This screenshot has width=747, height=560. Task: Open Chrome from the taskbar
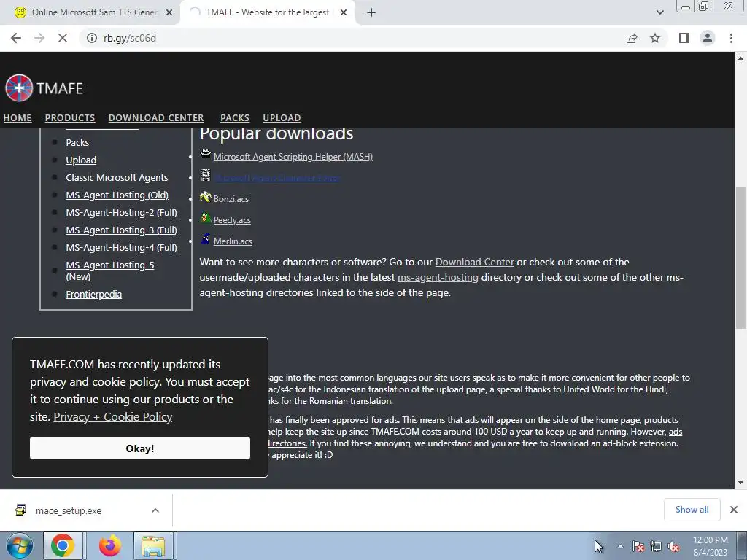(63, 545)
